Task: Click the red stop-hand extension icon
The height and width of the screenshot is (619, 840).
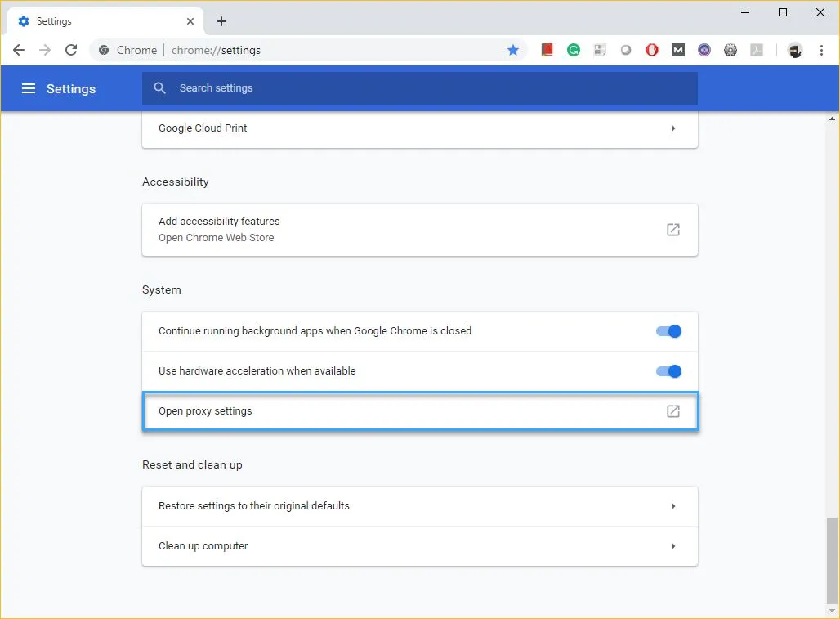Action: pyautogui.click(x=651, y=50)
